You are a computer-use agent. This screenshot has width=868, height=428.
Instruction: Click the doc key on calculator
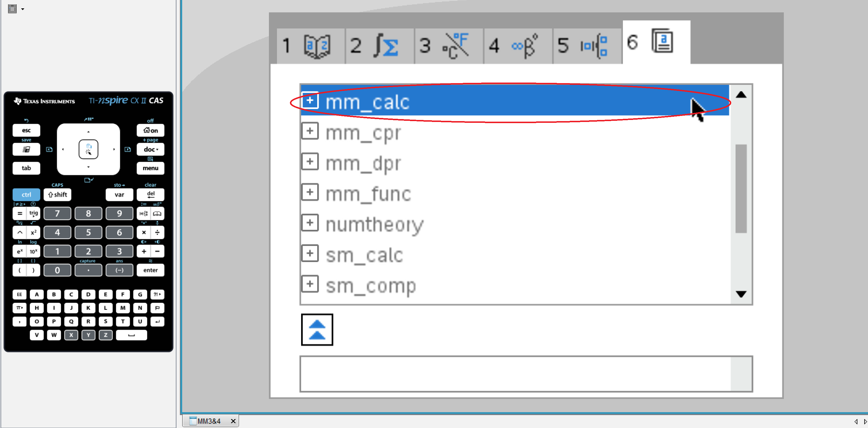pos(150,149)
